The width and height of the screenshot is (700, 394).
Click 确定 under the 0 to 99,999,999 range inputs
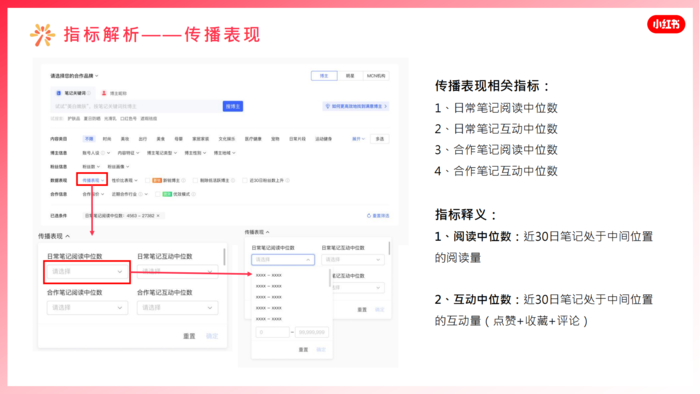(321, 349)
